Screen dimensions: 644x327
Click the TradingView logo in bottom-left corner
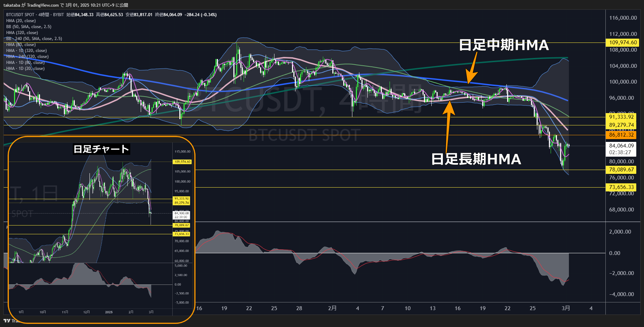[7, 320]
